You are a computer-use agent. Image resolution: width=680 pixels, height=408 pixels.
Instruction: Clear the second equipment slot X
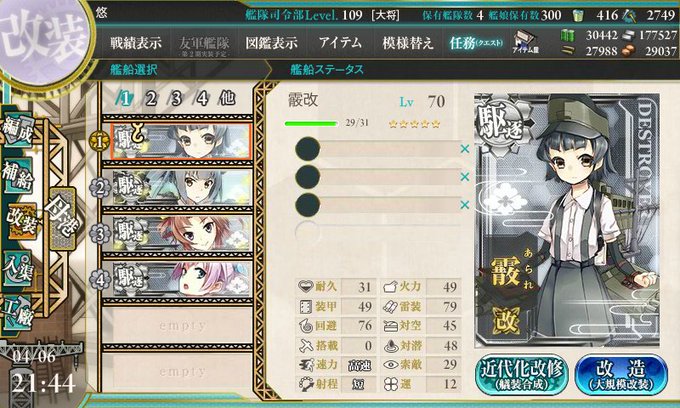[x=465, y=177]
